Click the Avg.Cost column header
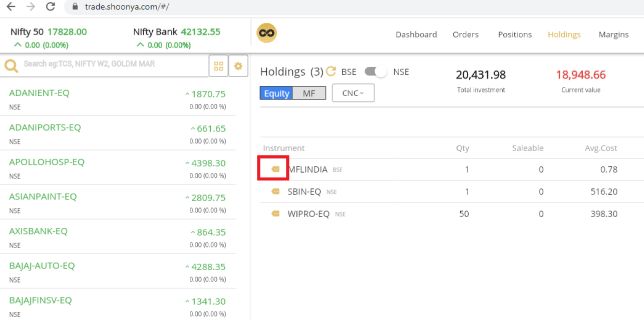 coord(601,148)
